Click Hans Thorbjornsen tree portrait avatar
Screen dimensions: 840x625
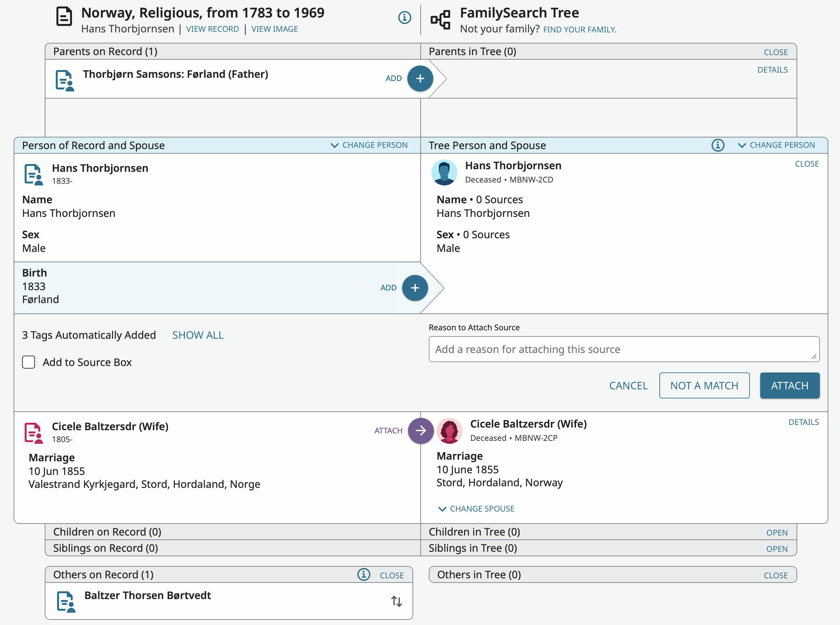click(x=444, y=172)
